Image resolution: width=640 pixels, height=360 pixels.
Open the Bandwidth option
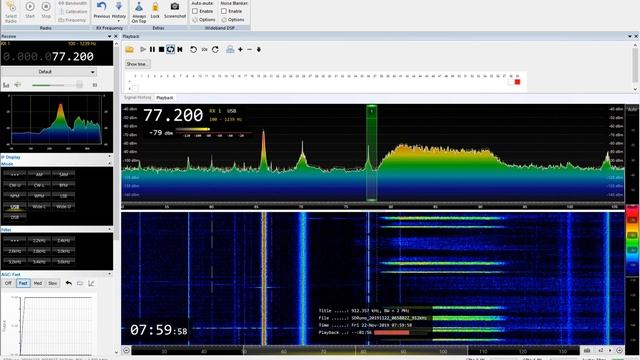(72, 3)
